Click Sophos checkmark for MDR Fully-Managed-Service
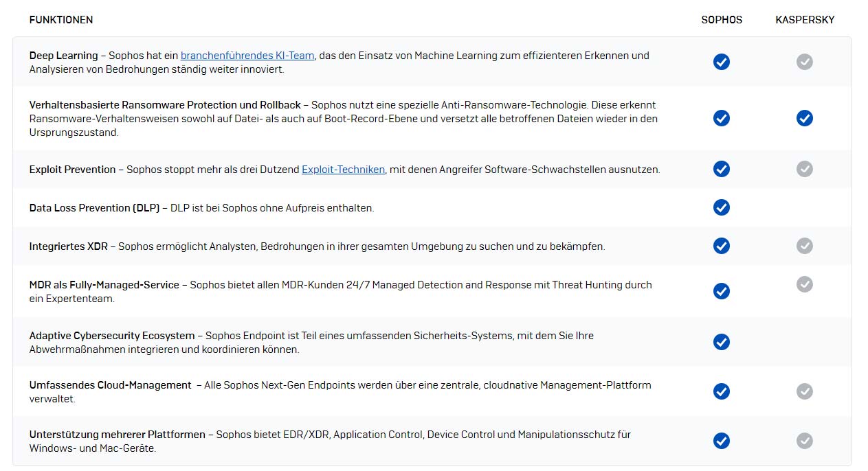Screen dimensions: 868x471 pos(721,291)
